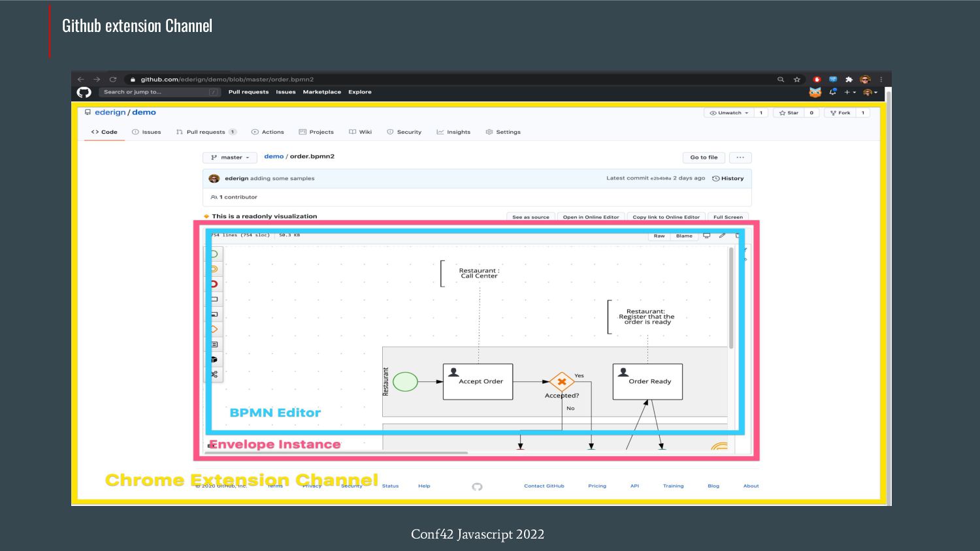
Task: Switch to the Code tab
Action: coord(105,132)
